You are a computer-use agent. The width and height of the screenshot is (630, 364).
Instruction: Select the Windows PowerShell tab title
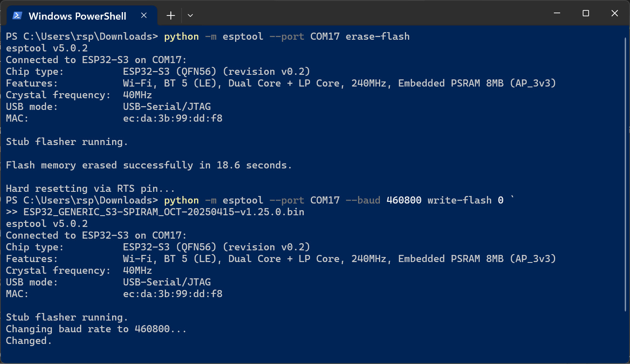77,16
